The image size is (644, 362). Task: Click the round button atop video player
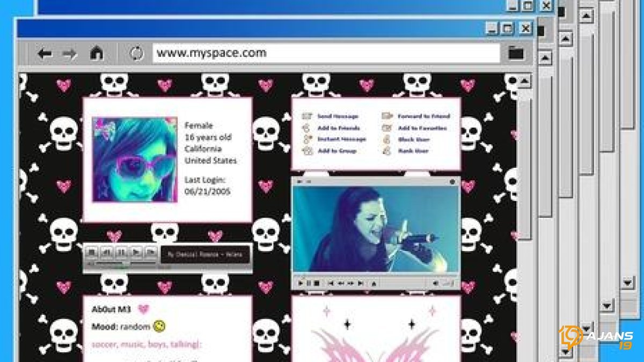point(452,182)
